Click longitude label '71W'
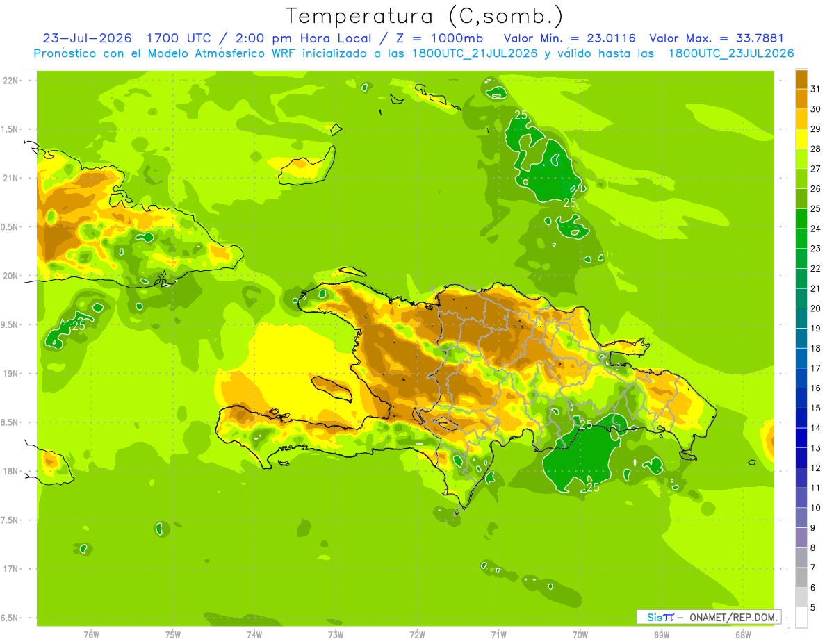 [498, 634]
